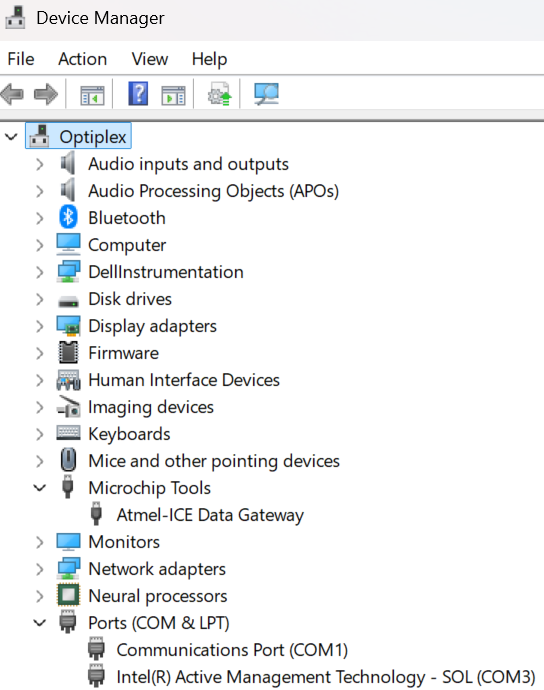The width and height of the screenshot is (544, 690).
Task: Select the Atmel-ICE Data Gateway text
Action: (x=210, y=515)
